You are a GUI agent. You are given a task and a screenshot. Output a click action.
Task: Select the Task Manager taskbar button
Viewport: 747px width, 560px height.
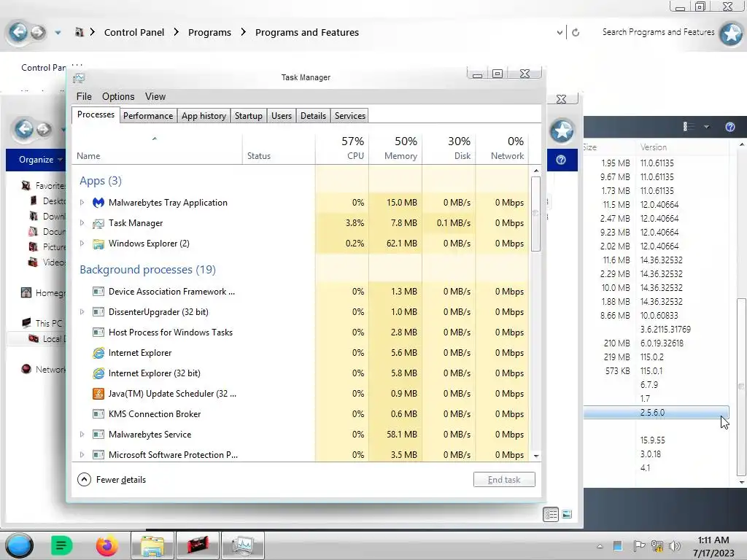(243, 545)
